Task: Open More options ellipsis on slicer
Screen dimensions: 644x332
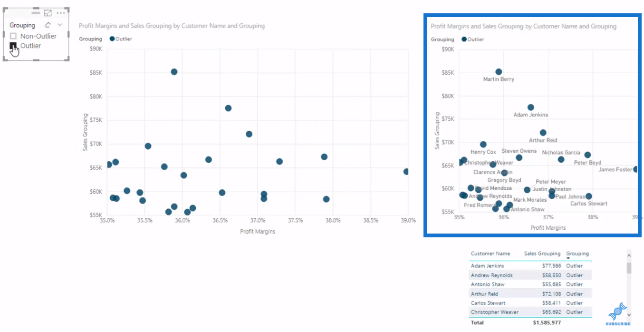Action: 61,13
